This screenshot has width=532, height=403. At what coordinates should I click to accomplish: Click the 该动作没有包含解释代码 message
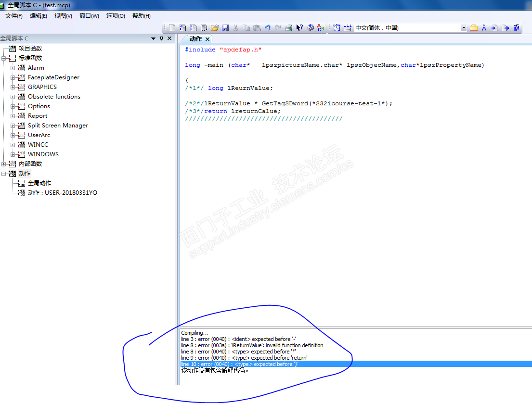215,371
